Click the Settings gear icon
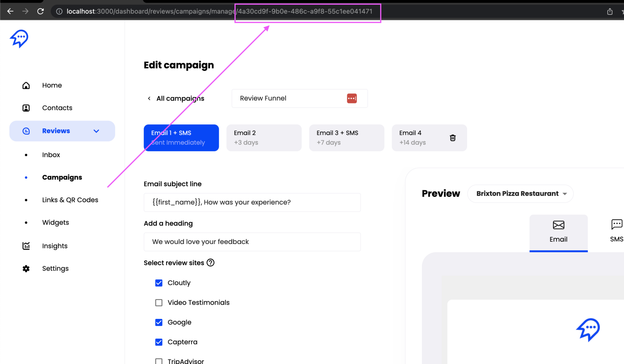Screen dimensions: 624x364 [x=26, y=268]
